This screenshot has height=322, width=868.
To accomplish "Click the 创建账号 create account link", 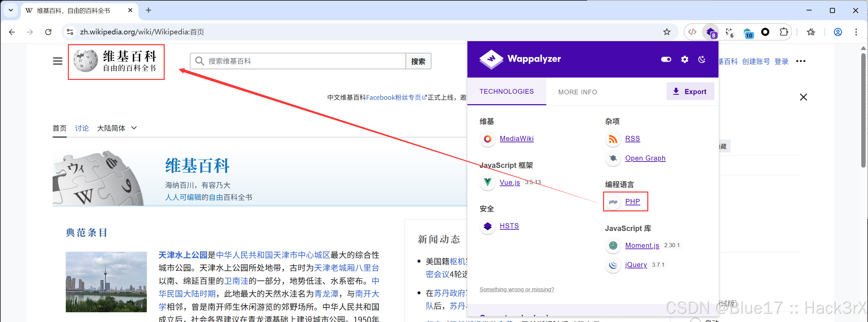I will [x=756, y=61].
